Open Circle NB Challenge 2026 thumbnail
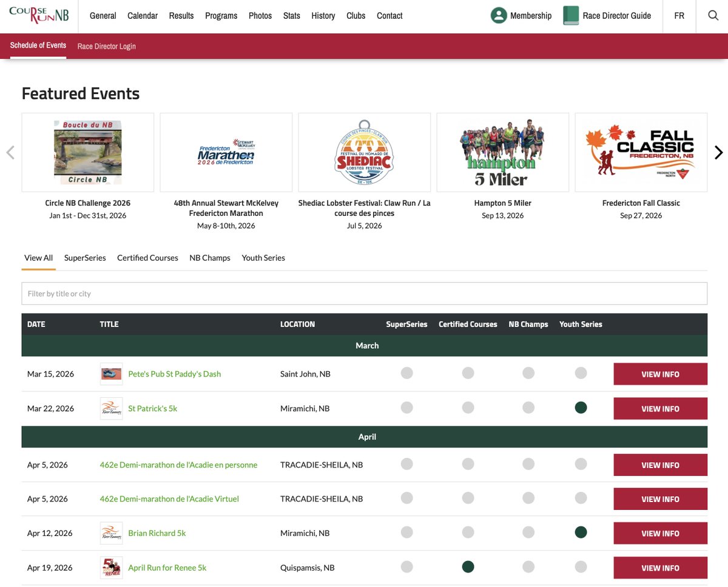Image resolution: width=728 pixels, height=587 pixels. click(88, 152)
